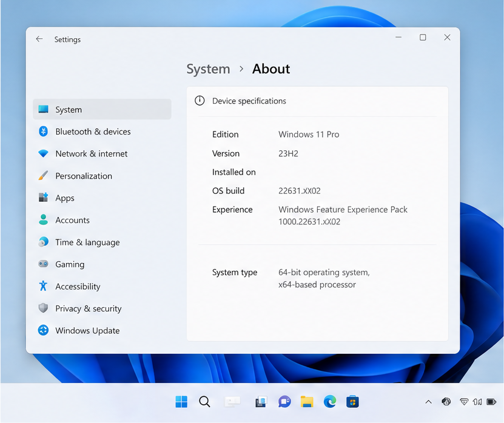Select the System monitor icon in sidebar
This screenshot has height=423, width=504.
click(44, 109)
